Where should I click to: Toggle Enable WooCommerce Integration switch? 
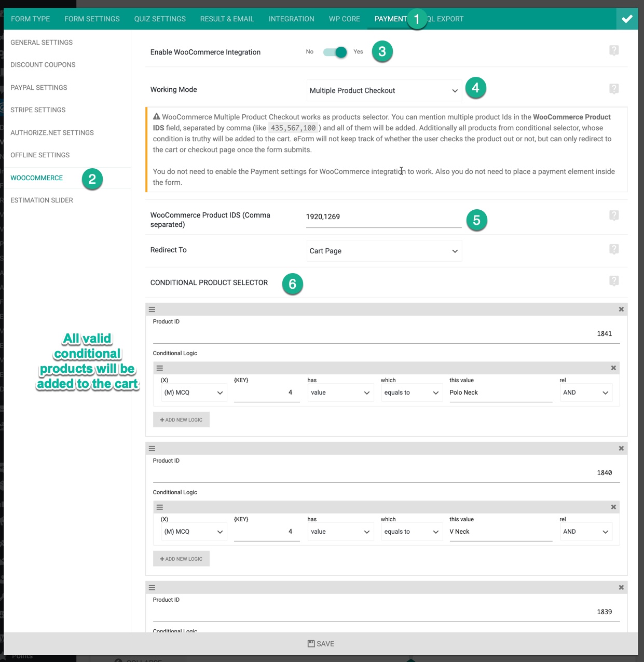(335, 52)
